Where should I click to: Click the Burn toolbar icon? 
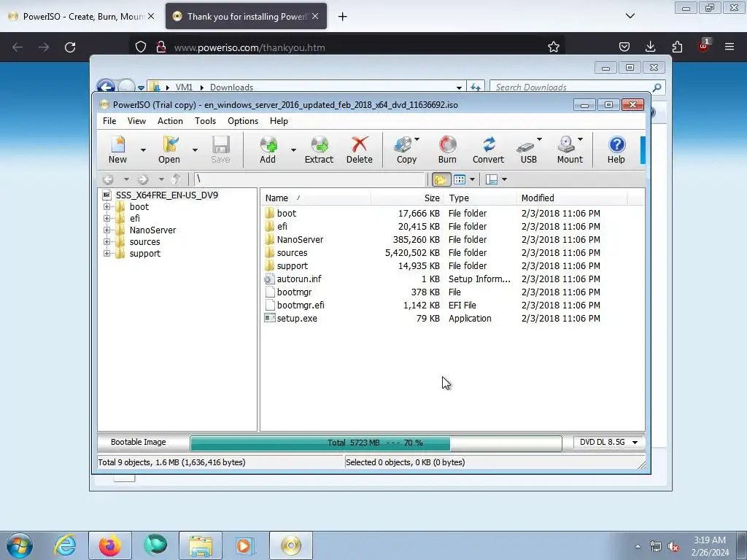[x=447, y=145]
